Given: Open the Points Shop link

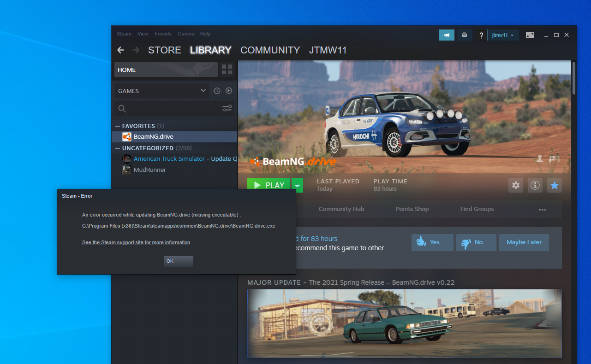Looking at the screenshot, I should [412, 209].
